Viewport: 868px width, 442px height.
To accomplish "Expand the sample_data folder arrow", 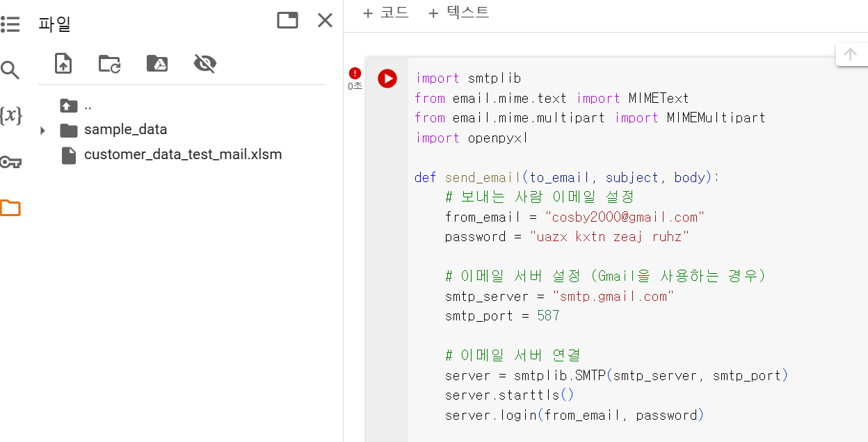I will tap(42, 130).
